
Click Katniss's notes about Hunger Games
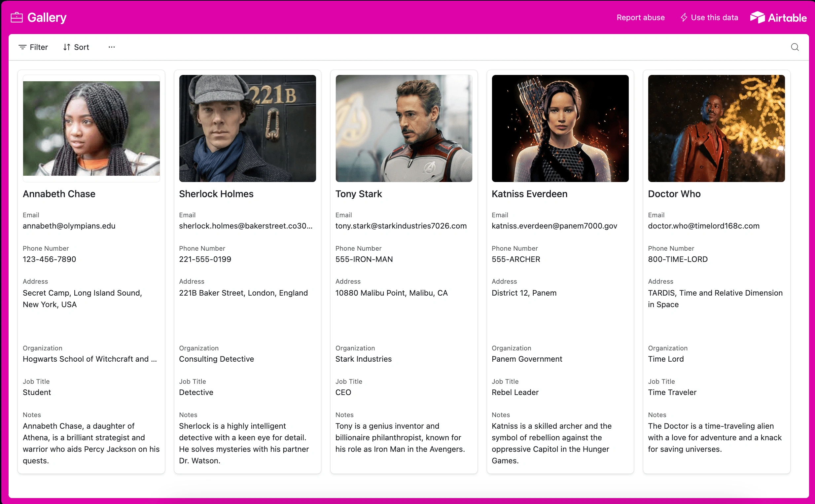(x=552, y=443)
